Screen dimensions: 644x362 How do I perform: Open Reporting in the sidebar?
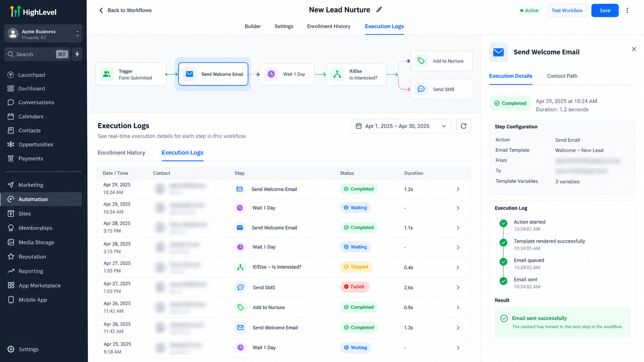31,271
